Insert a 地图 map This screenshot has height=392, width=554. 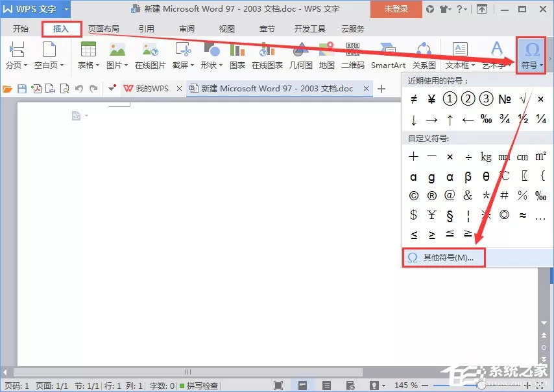pyautogui.click(x=326, y=55)
